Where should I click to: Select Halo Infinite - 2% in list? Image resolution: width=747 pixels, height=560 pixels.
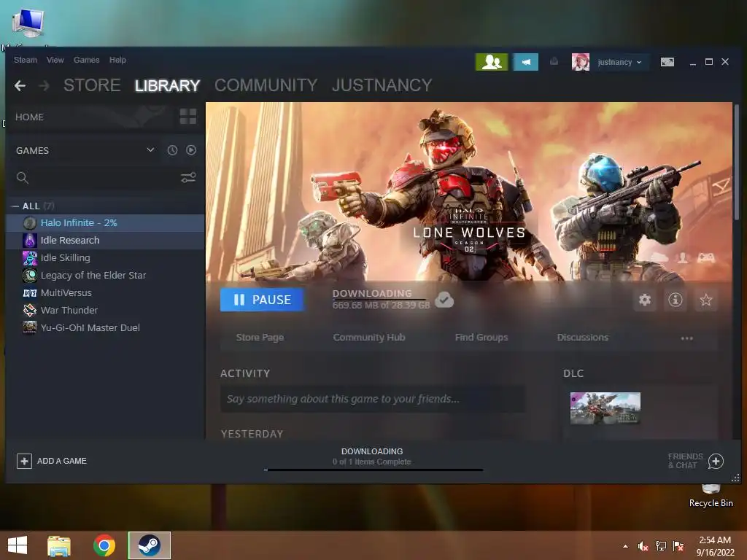click(x=105, y=222)
